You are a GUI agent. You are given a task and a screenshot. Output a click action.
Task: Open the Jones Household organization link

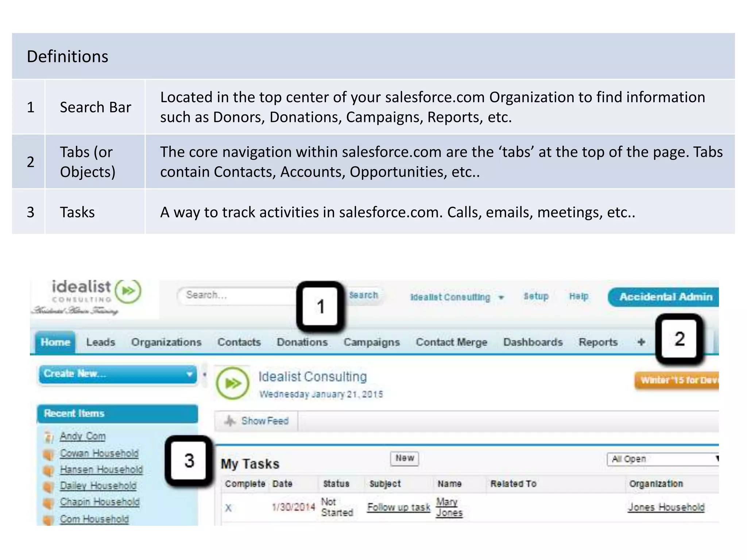tap(666, 507)
